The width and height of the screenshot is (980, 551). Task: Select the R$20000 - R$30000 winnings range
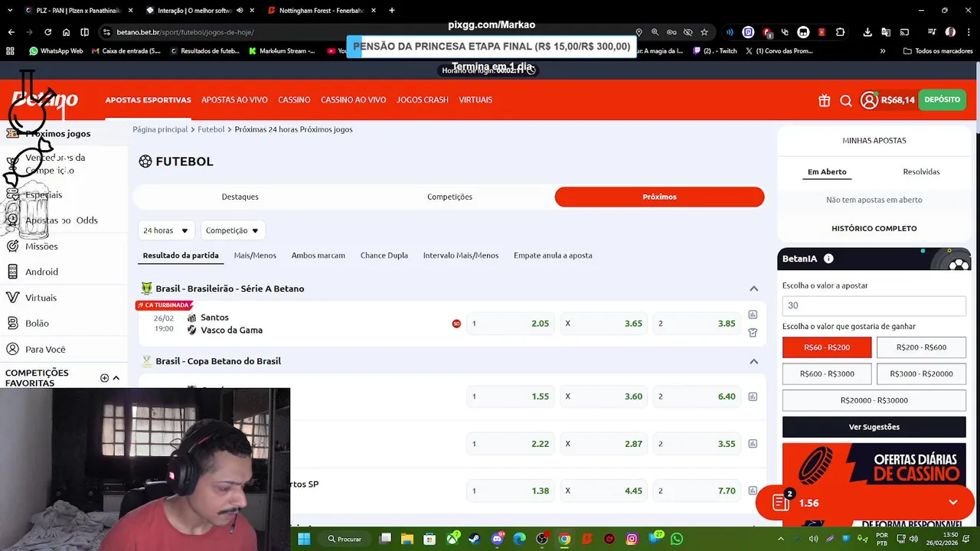coord(874,400)
